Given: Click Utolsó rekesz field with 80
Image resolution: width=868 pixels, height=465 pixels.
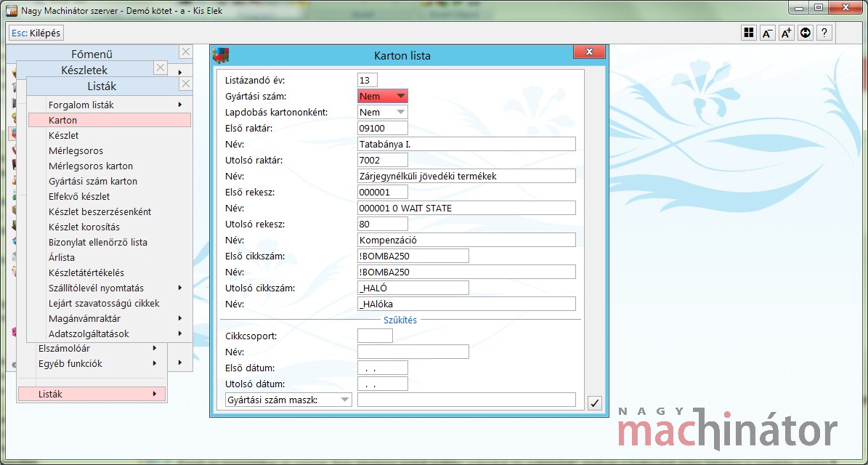Looking at the screenshot, I should point(383,225).
